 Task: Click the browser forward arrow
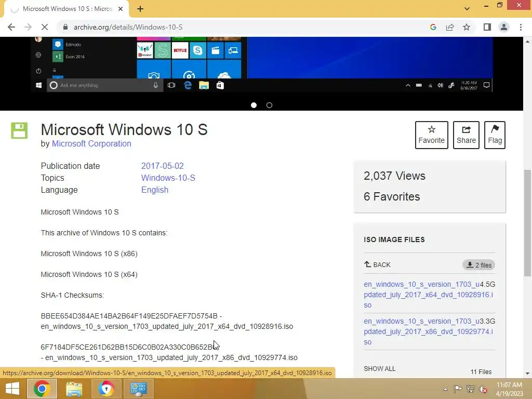[28, 27]
